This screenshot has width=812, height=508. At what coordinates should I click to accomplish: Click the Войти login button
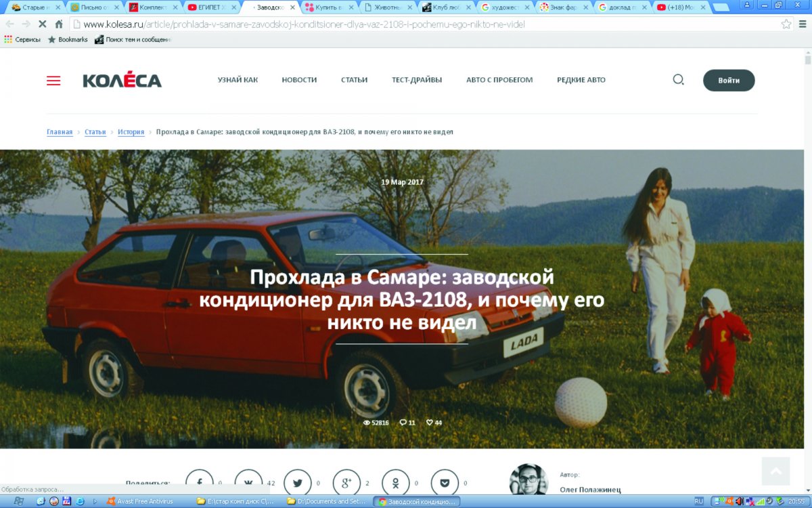tap(729, 80)
